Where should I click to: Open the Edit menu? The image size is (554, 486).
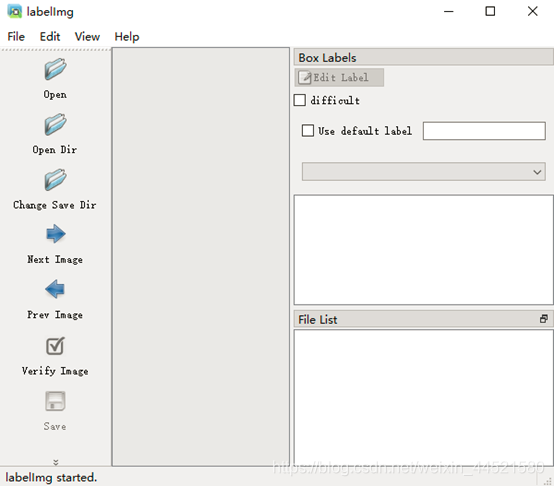click(x=50, y=36)
